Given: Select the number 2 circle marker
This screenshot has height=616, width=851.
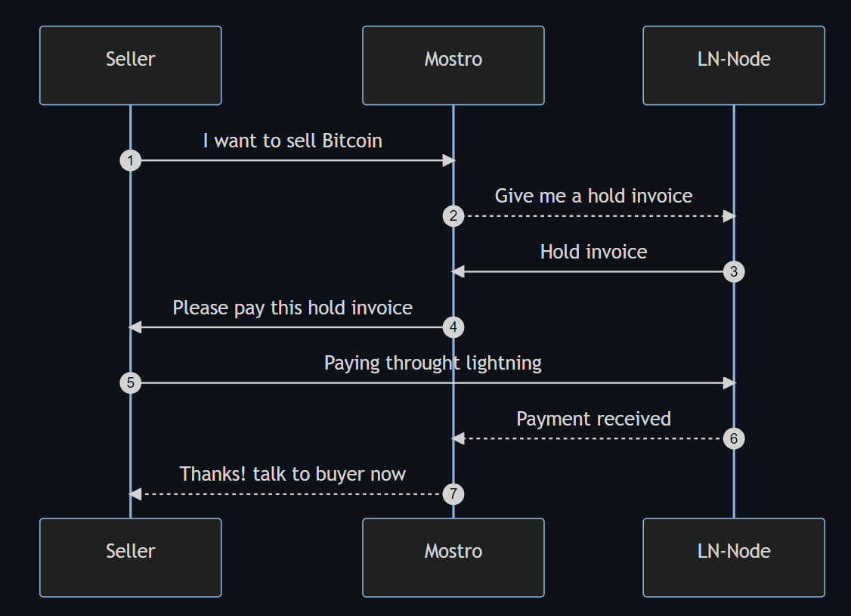Looking at the screenshot, I should (x=453, y=216).
